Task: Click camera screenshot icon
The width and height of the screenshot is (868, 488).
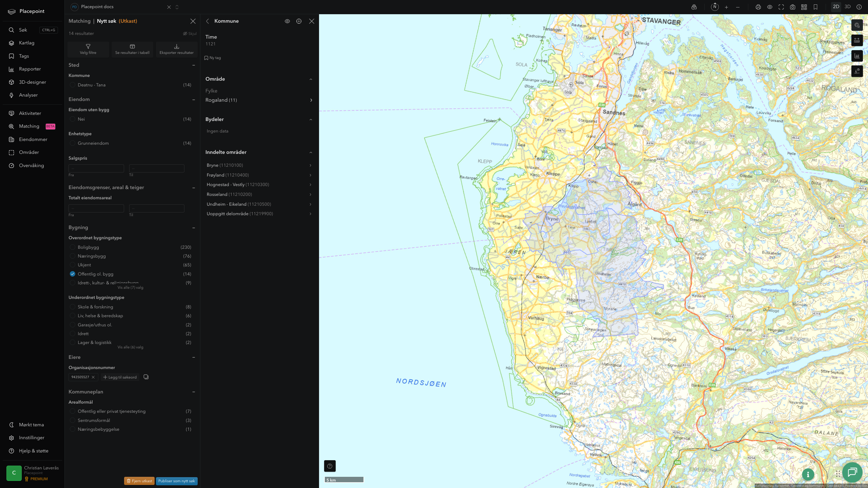Action: point(793,7)
